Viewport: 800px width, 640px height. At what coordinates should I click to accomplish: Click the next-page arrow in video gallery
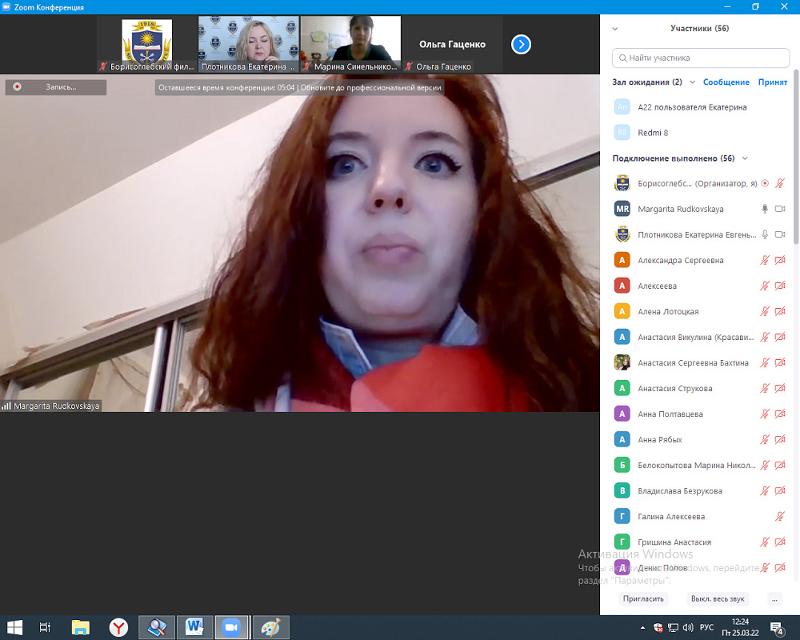point(521,44)
